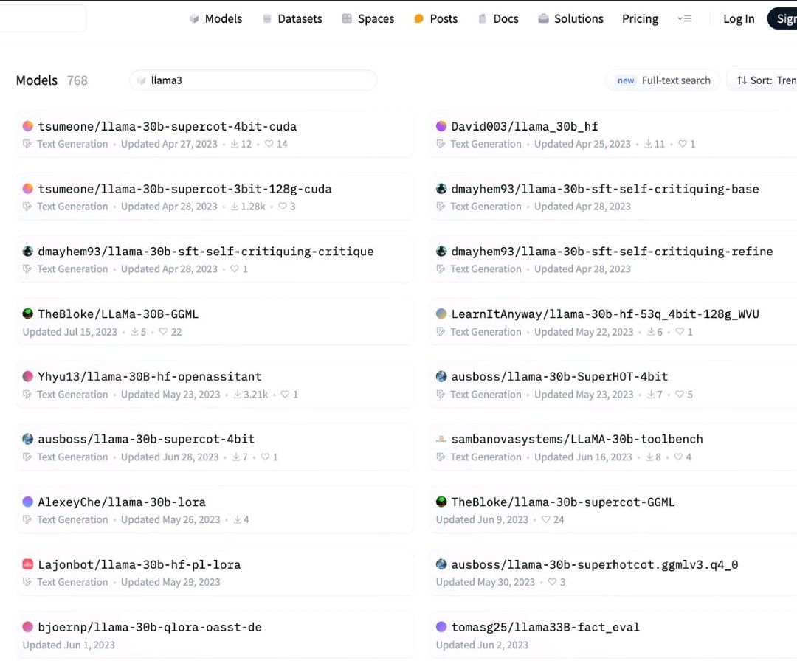Click Text Generation tag icon on David003 card
The height and width of the screenshot is (672, 797).
(441, 144)
